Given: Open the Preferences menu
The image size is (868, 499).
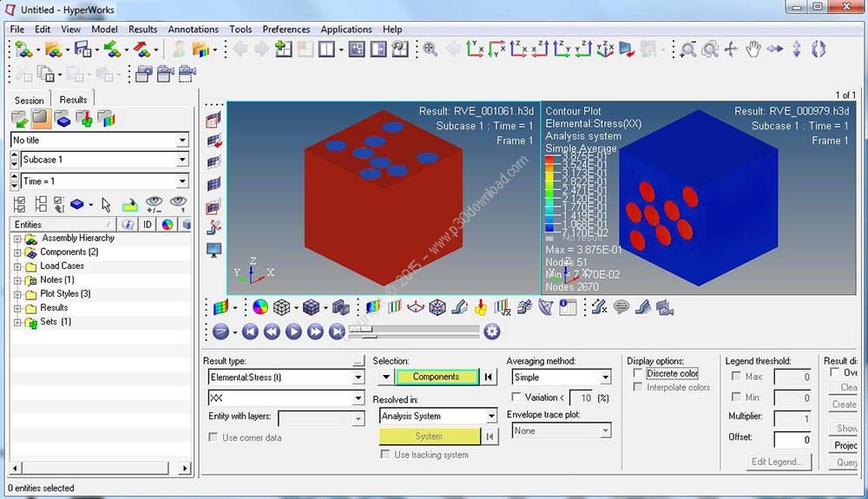Looking at the screenshot, I should (x=286, y=30).
